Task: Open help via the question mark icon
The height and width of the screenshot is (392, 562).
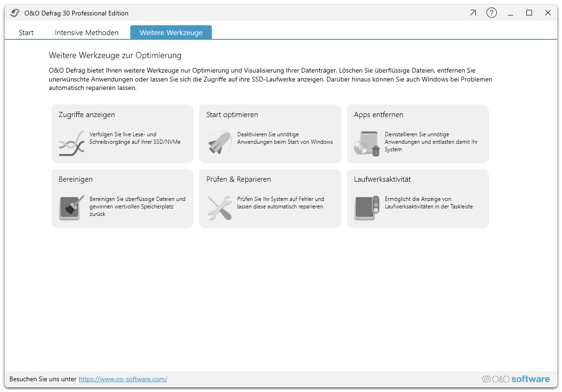Action: click(x=491, y=13)
